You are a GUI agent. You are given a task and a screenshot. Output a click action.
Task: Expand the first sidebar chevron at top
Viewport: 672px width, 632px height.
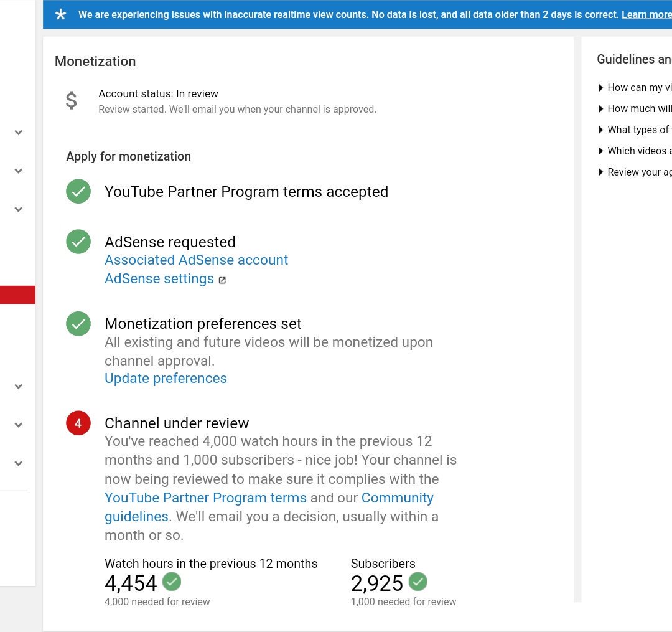19,133
